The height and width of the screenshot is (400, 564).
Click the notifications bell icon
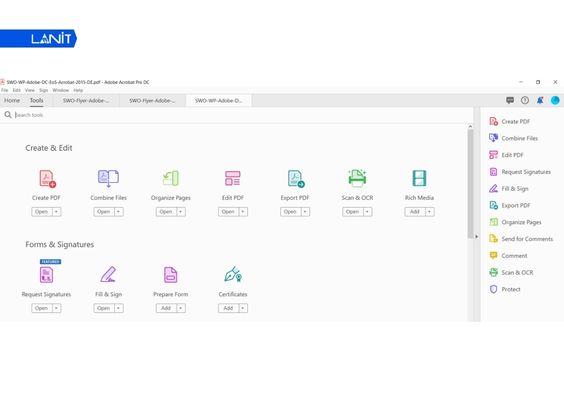(x=540, y=100)
